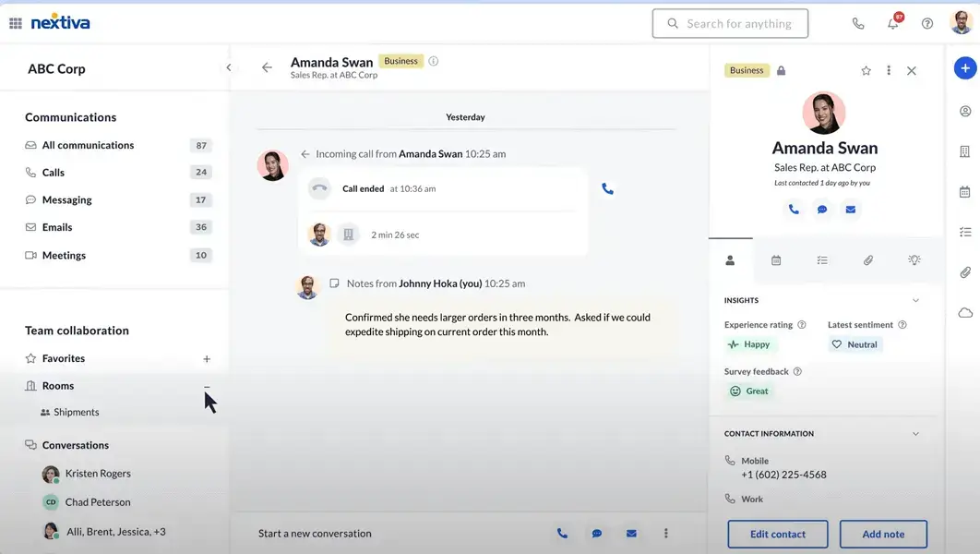Viewport: 980px width, 554px height.
Task: Send email via contact card envelope icon
Action: click(x=851, y=210)
